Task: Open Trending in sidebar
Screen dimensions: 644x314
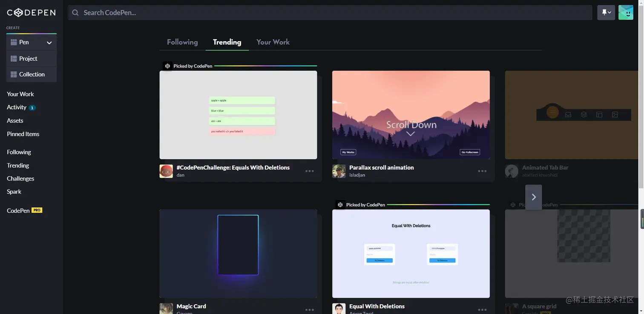Action: [18, 165]
